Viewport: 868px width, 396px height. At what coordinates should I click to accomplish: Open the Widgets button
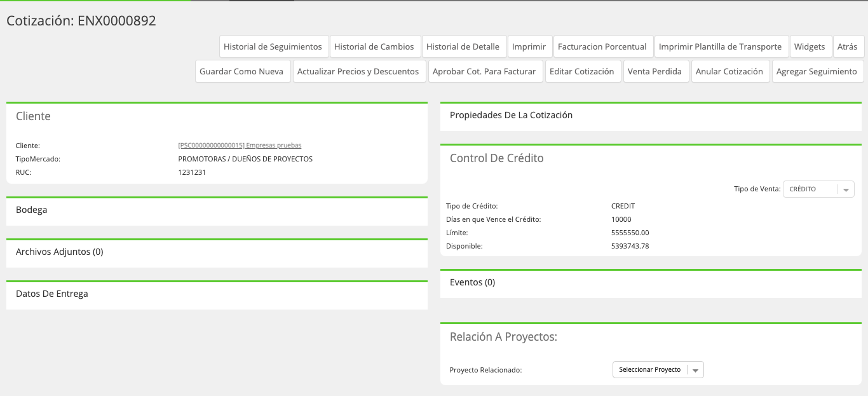(x=810, y=46)
